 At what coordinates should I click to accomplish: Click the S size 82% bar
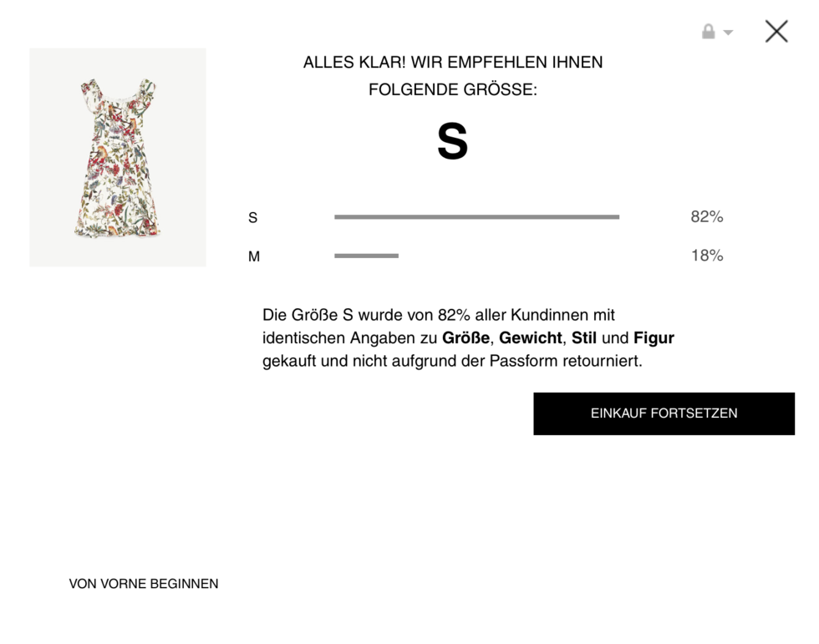(477, 216)
